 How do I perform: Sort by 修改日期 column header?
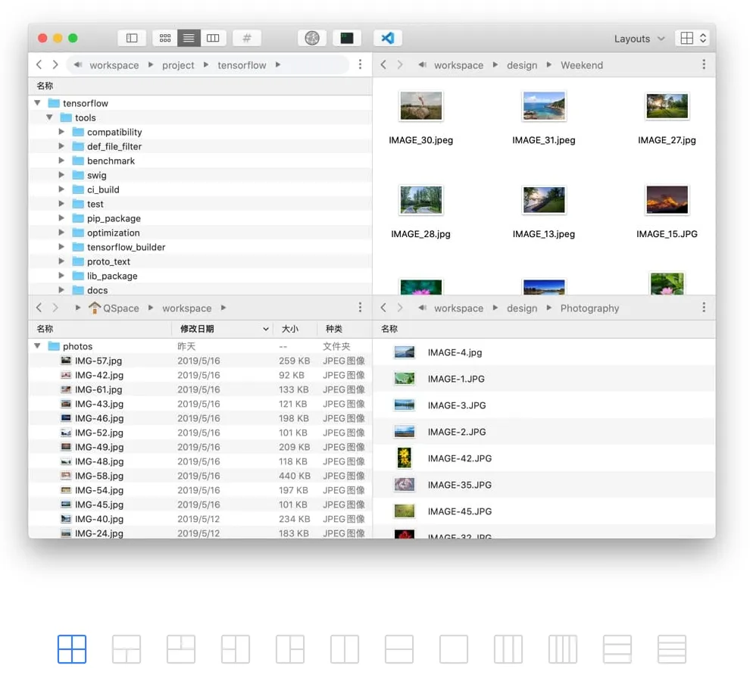(x=223, y=329)
